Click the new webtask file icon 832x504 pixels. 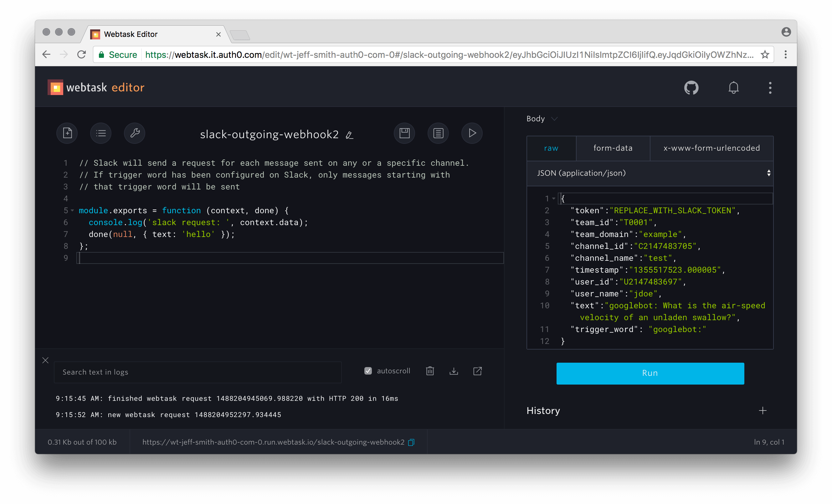(x=67, y=133)
